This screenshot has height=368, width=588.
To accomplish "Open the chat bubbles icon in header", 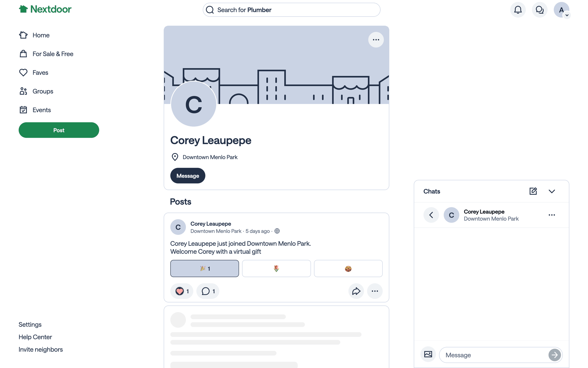I will click(x=540, y=10).
